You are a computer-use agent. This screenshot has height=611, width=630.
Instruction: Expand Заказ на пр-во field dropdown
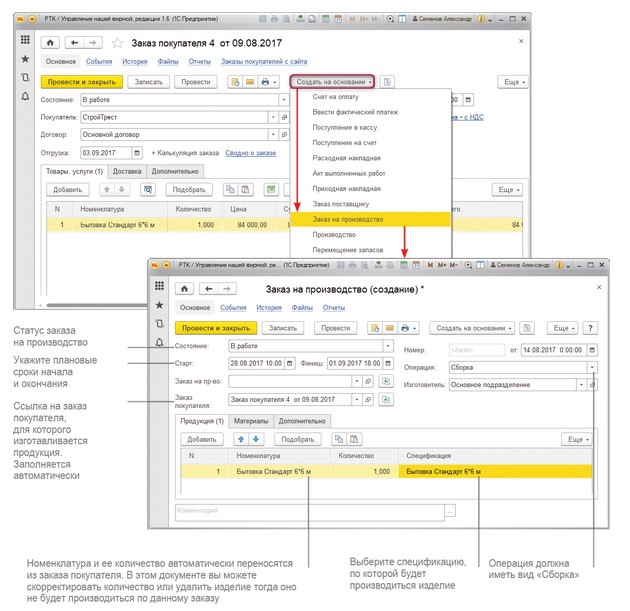click(x=357, y=381)
